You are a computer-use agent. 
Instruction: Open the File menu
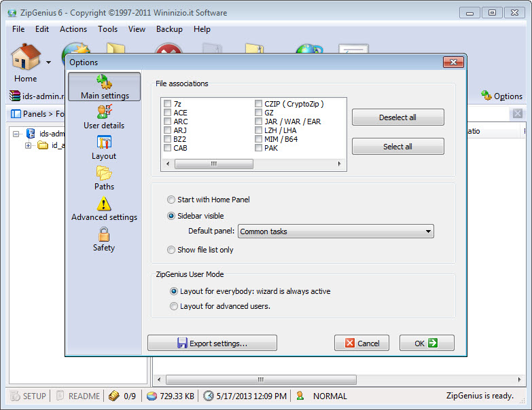(x=18, y=29)
